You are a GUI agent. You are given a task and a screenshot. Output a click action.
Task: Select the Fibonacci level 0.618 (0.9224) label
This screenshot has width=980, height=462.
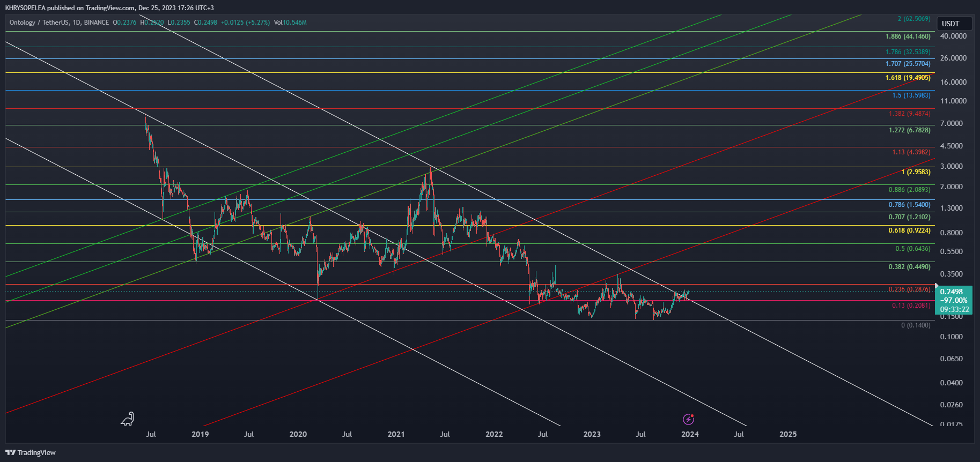click(x=909, y=230)
